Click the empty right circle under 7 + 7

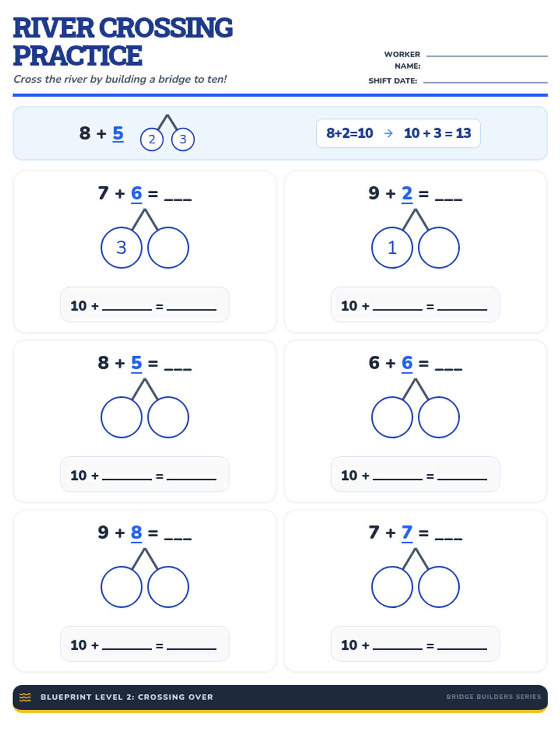[x=439, y=587]
